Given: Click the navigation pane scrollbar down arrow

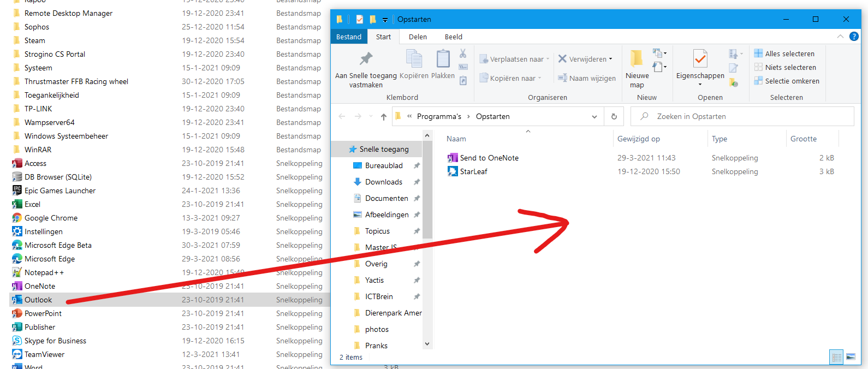Looking at the screenshot, I should pos(427,344).
